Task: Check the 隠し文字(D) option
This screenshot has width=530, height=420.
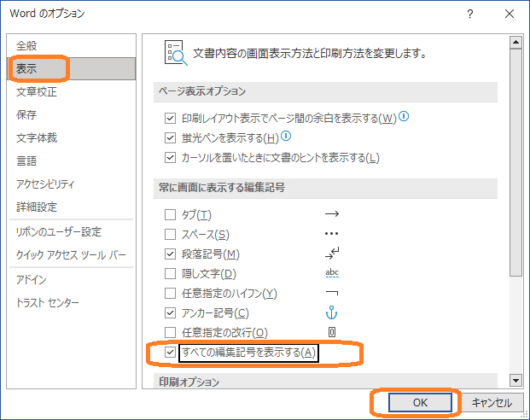Action: pyautogui.click(x=170, y=273)
